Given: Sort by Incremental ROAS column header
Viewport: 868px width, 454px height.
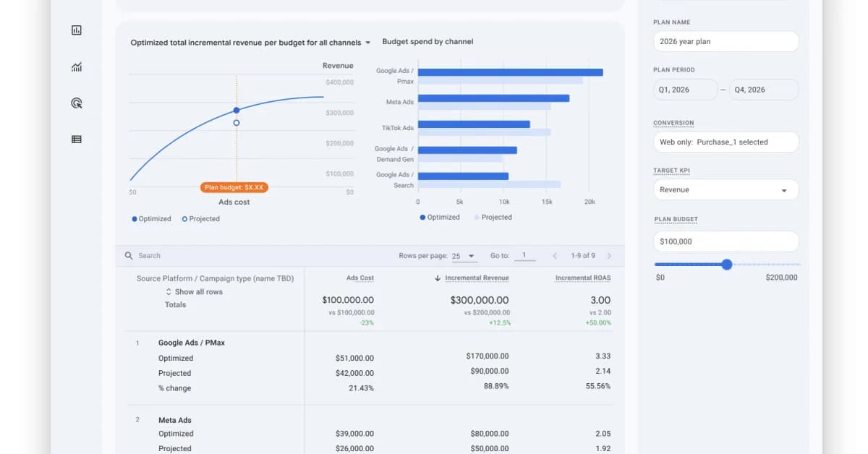Looking at the screenshot, I should [583, 278].
